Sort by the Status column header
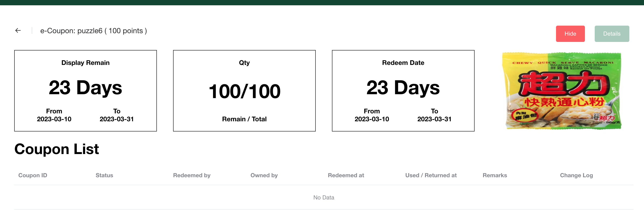Screen dimensions: 644x210 104,175
